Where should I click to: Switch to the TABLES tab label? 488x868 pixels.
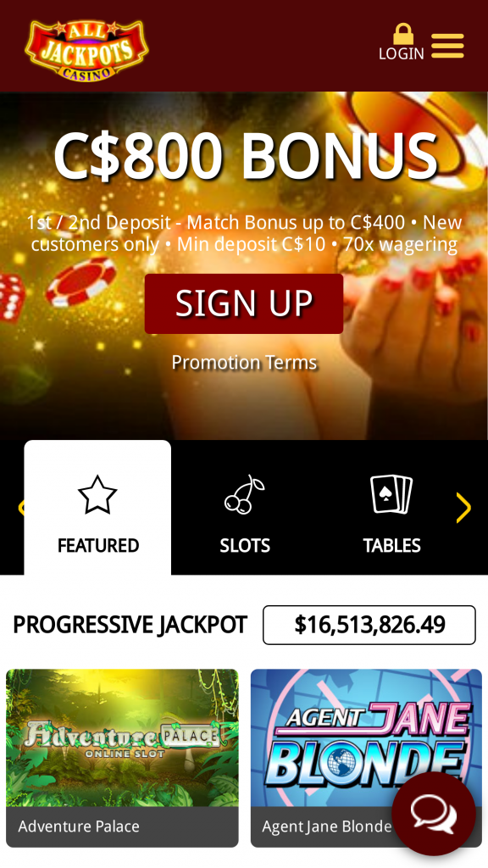tap(391, 546)
